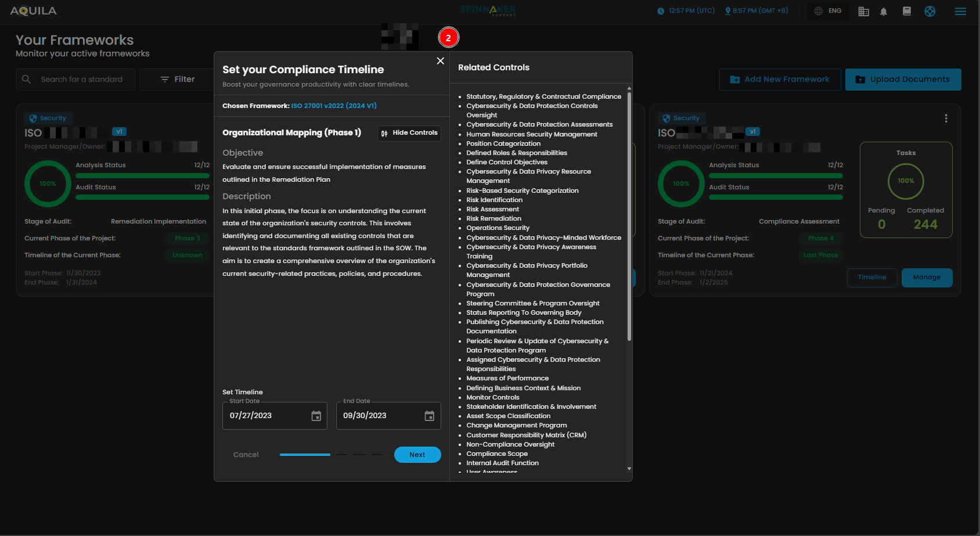Click the ISO 27001 v2022 framework link

pyautogui.click(x=333, y=106)
